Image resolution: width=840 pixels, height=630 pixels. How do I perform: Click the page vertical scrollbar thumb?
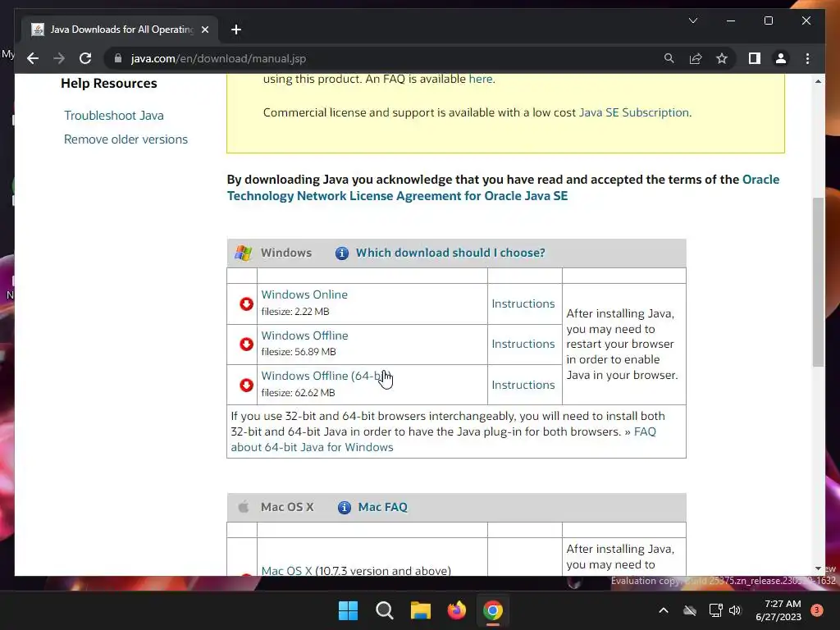[x=818, y=282]
